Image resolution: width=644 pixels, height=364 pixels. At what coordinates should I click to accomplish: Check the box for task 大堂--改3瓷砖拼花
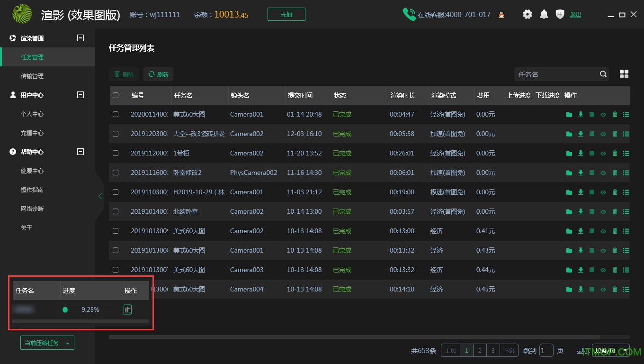(x=116, y=134)
